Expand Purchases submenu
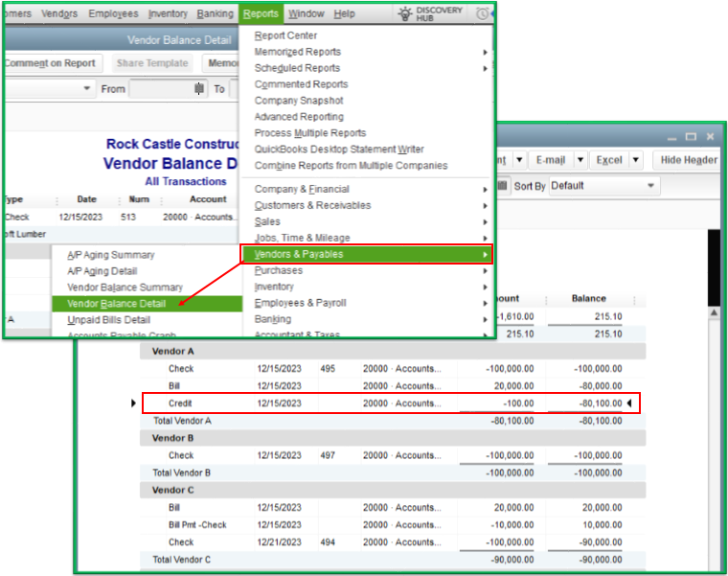The height and width of the screenshot is (576, 728). click(367, 270)
